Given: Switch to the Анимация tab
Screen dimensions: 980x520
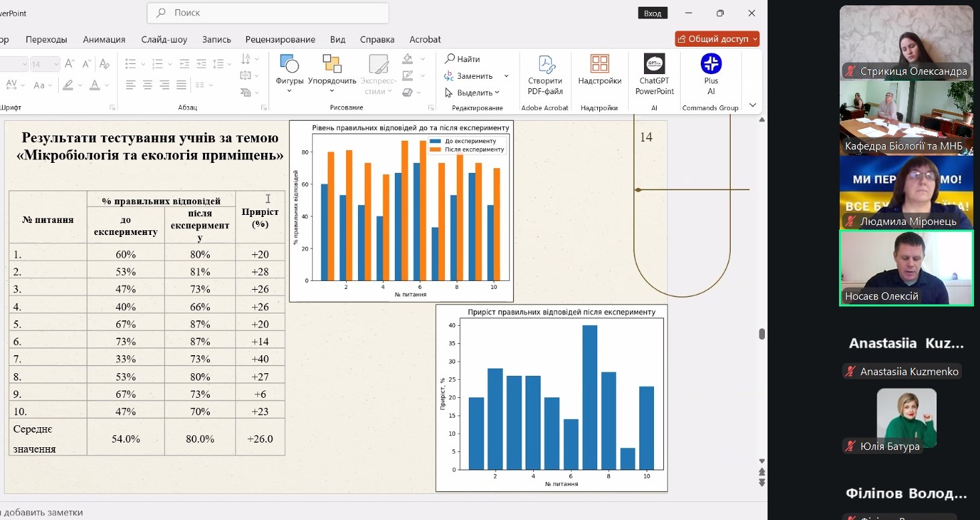Looking at the screenshot, I should point(104,39).
